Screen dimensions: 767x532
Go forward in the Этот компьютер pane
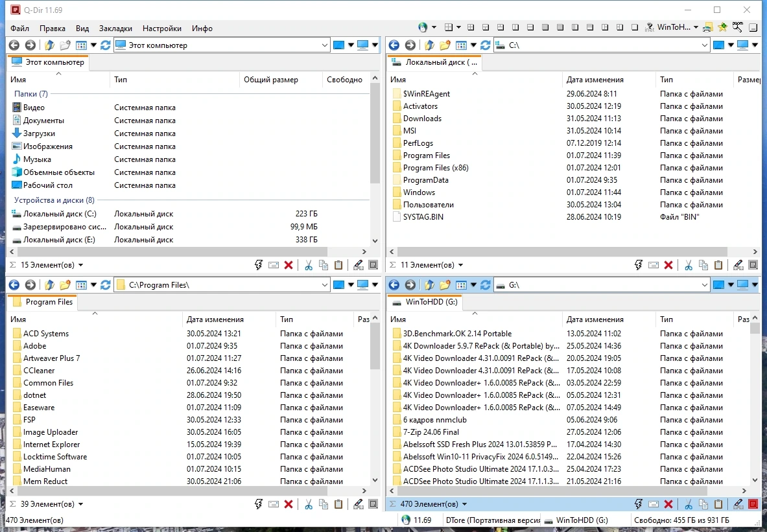[30, 45]
